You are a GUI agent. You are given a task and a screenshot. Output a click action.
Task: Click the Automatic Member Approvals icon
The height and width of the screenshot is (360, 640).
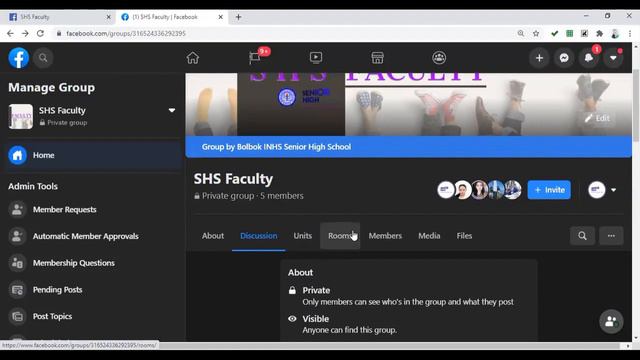[17, 236]
